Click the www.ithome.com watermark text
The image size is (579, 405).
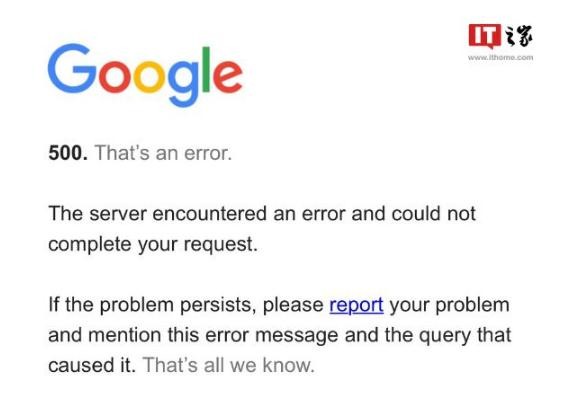coord(500,57)
